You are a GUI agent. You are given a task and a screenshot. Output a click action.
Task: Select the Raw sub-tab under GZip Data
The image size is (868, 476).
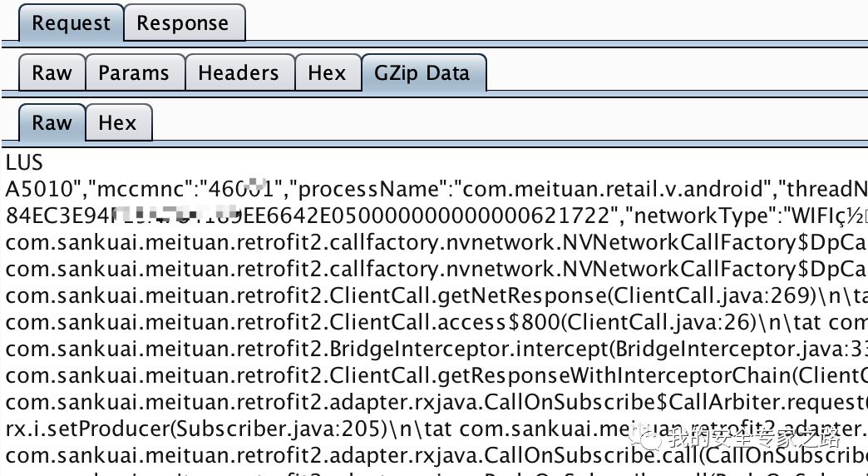(x=52, y=122)
